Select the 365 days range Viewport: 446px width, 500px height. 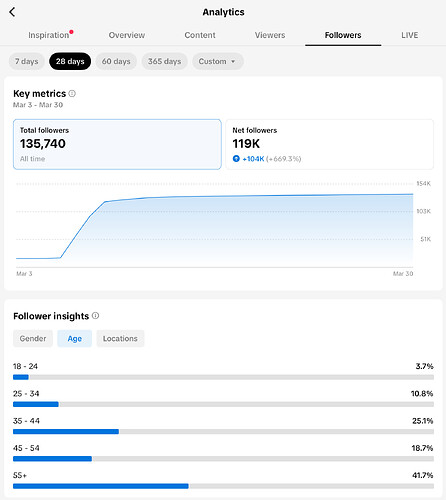point(164,61)
